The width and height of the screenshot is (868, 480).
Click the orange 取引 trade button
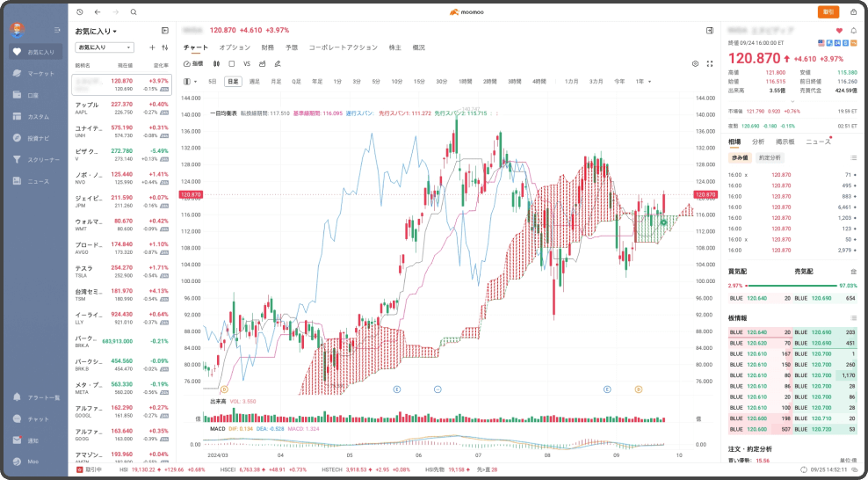(x=828, y=11)
